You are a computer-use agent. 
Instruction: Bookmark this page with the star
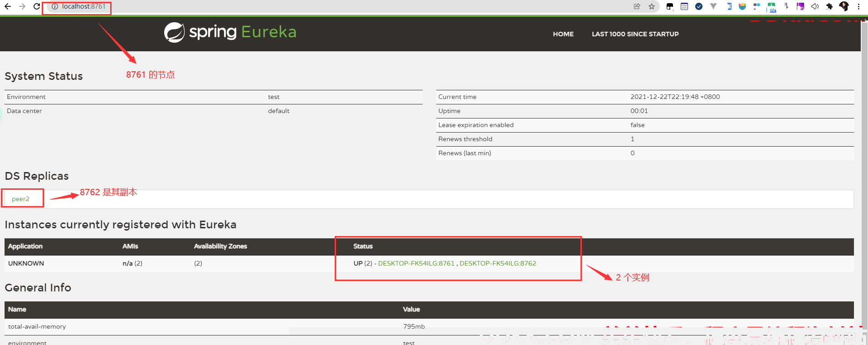[x=652, y=6]
